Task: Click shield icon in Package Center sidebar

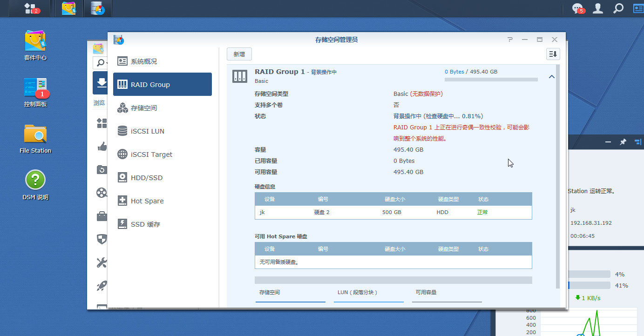Action: tap(102, 239)
